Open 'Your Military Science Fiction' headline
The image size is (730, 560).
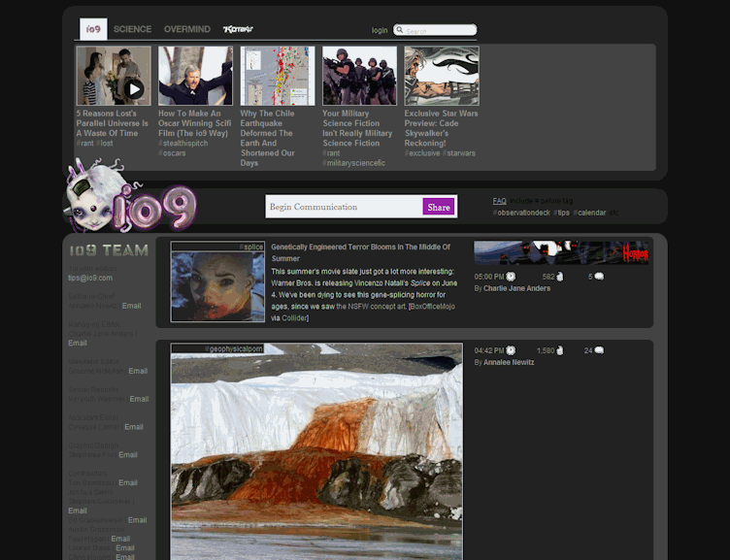[357, 128]
